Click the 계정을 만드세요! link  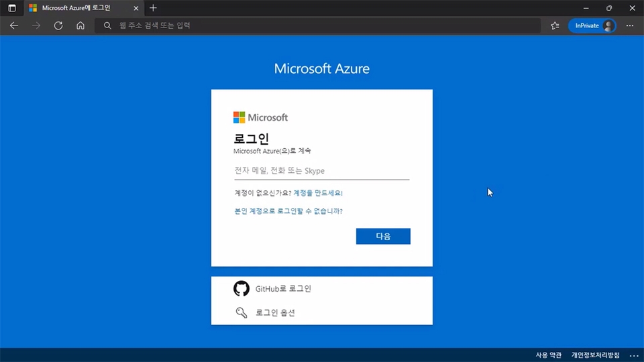pyautogui.click(x=318, y=193)
